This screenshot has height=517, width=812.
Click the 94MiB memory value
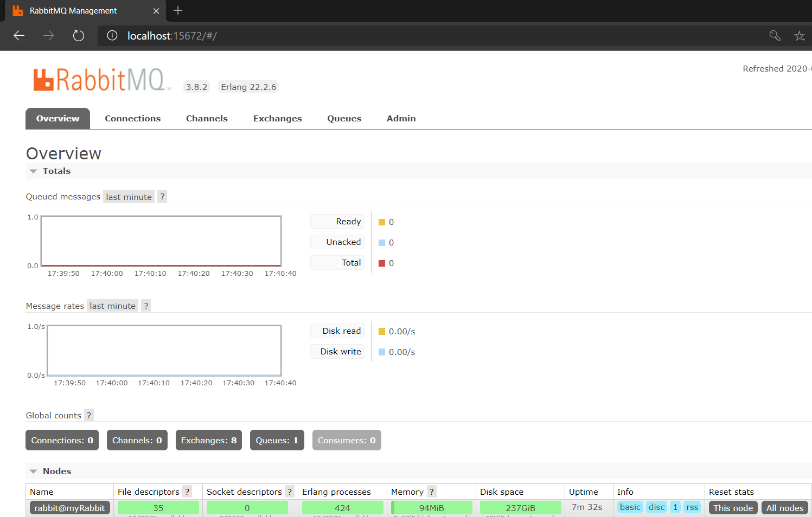(x=432, y=508)
